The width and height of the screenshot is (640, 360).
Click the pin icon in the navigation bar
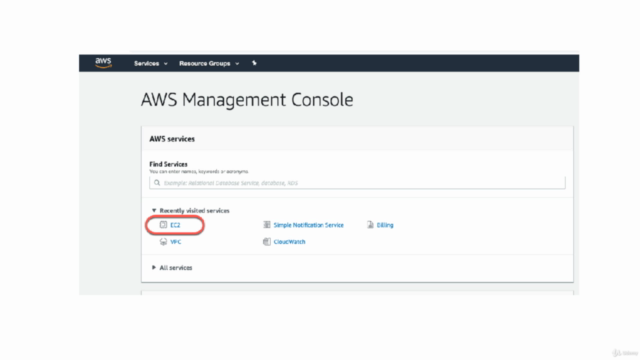pos(254,63)
